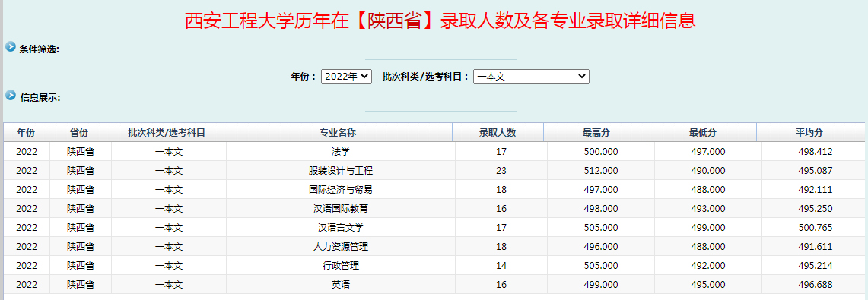The height and width of the screenshot is (300, 868).
Task: Click the 最低分 value 495.000
Action: [x=708, y=285]
